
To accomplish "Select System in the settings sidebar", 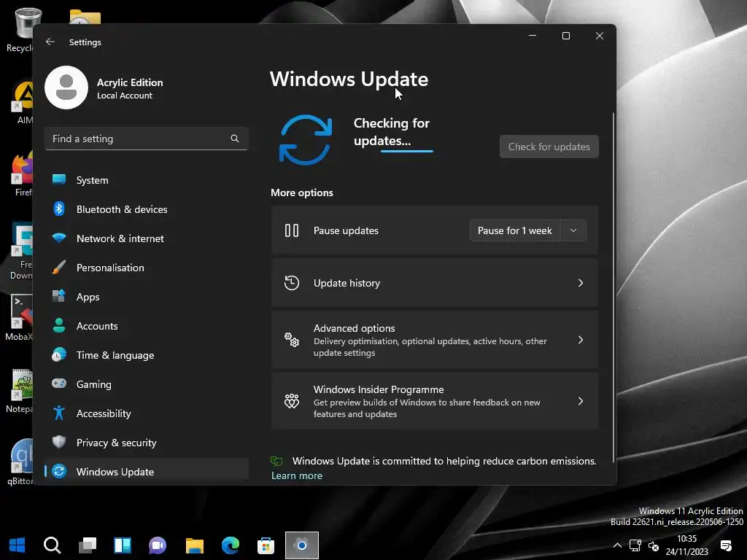I will (x=146, y=180).
